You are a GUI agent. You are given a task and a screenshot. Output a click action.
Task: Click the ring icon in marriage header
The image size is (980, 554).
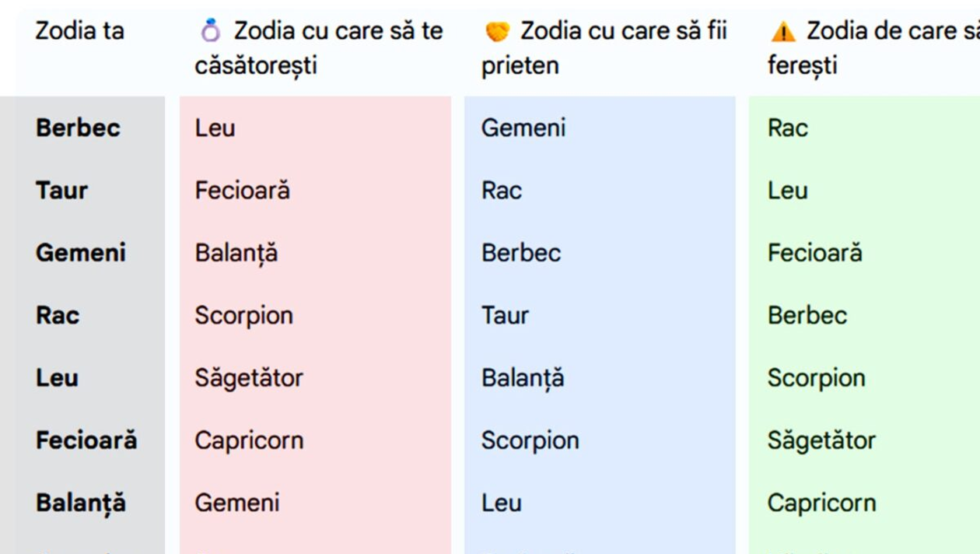coord(211,31)
